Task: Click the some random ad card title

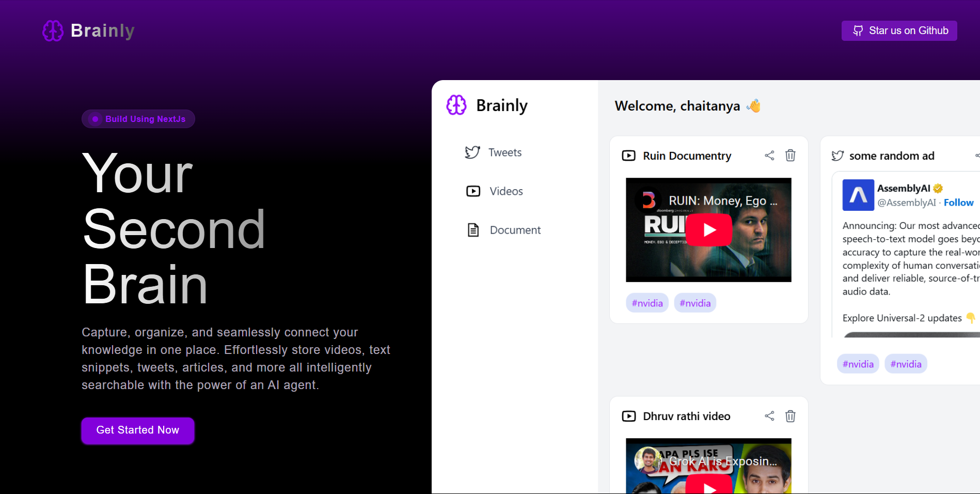Action: [x=892, y=156]
